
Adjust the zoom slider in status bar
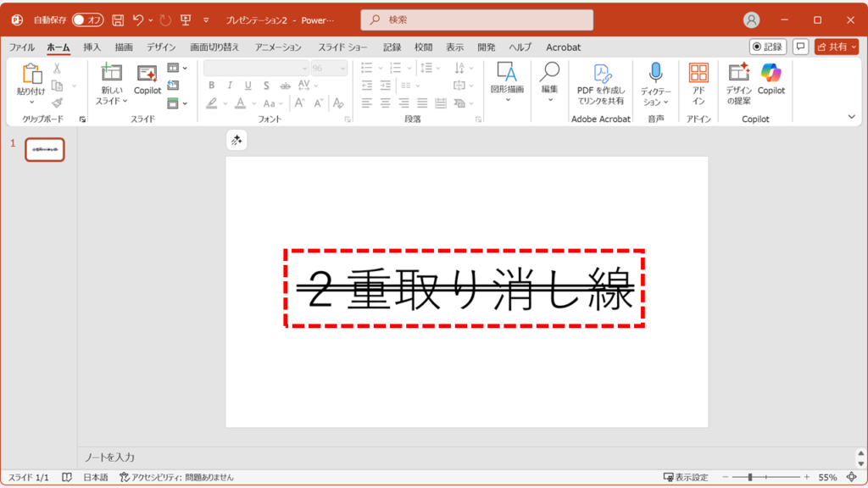tap(751, 478)
